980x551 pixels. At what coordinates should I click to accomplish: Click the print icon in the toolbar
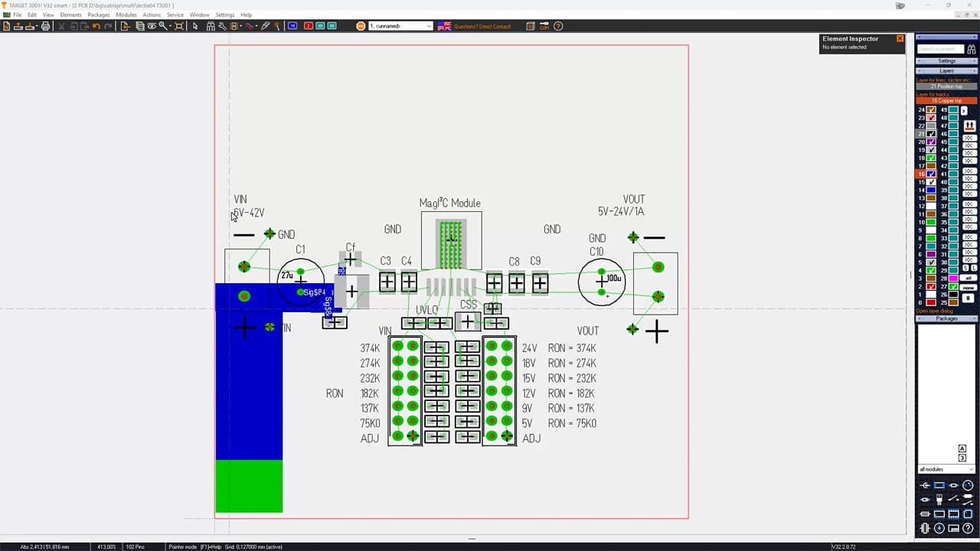click(x=45, y=26)
